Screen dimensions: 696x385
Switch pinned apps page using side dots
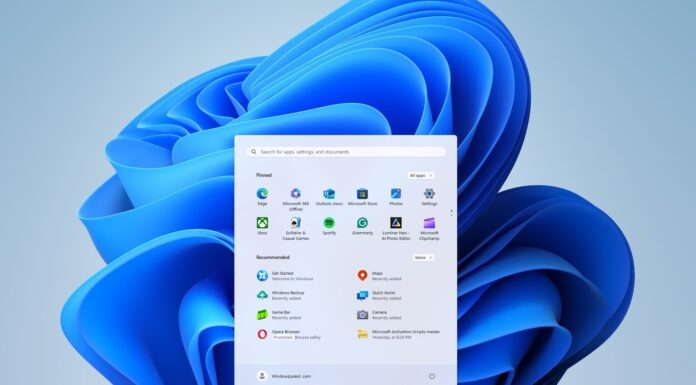pyautogui.click(x=451, y=213)
